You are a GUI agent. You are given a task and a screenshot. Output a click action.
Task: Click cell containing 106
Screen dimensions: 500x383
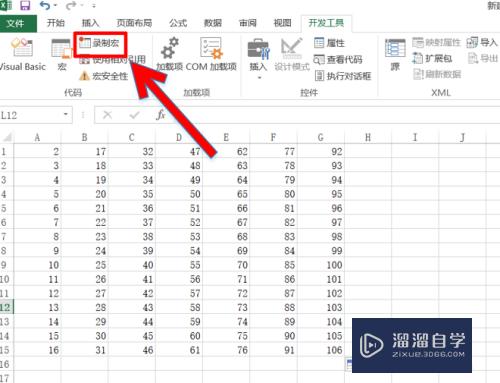321,350
